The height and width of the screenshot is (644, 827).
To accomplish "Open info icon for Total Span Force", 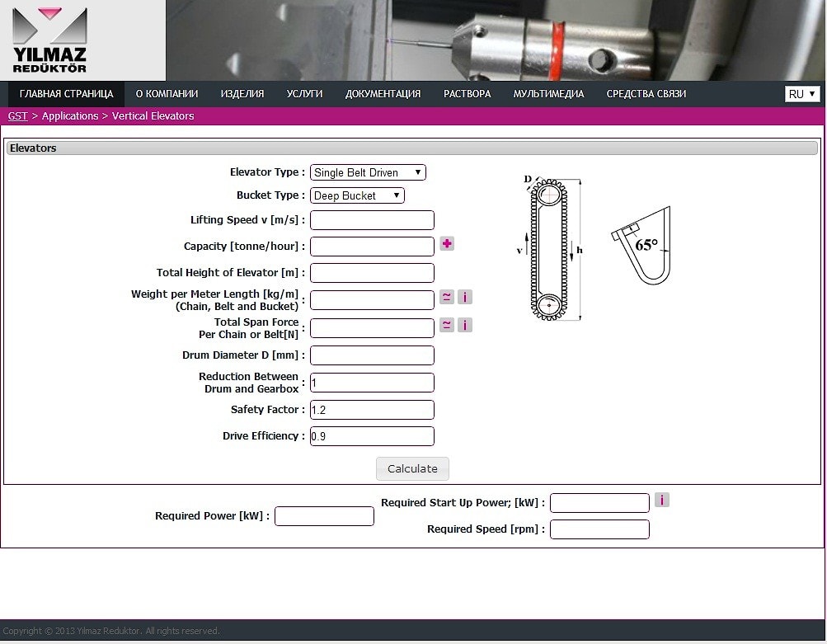I will tap(465, 325).
